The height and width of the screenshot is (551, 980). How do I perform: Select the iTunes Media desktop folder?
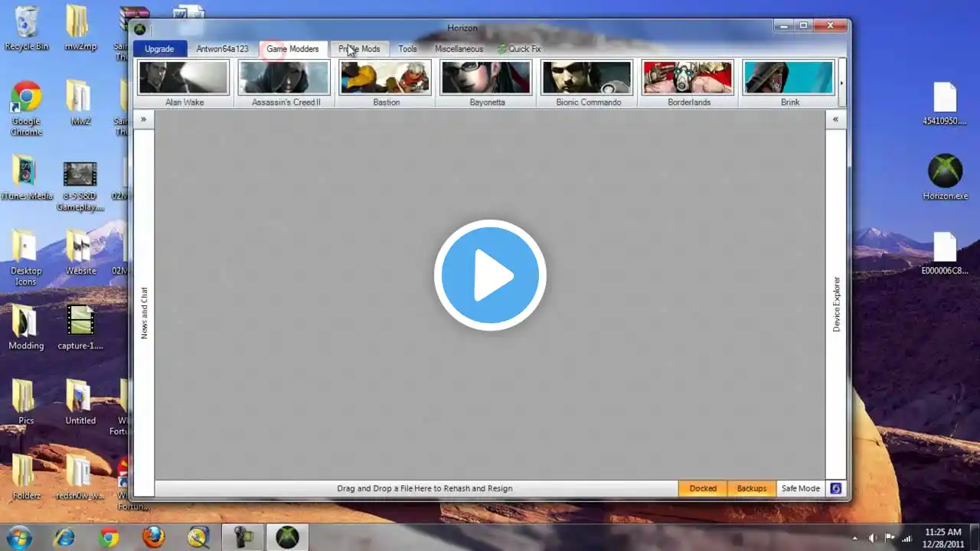[26, 178]
